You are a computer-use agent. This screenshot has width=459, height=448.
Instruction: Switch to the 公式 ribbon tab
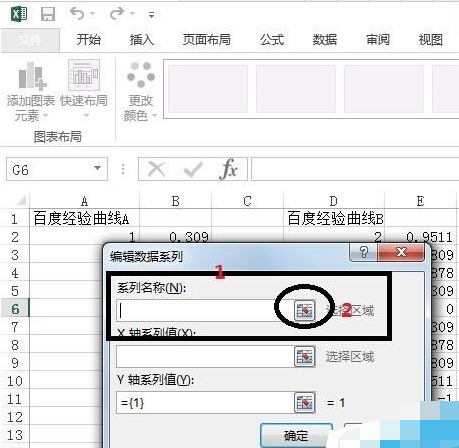tap(272, 40)
